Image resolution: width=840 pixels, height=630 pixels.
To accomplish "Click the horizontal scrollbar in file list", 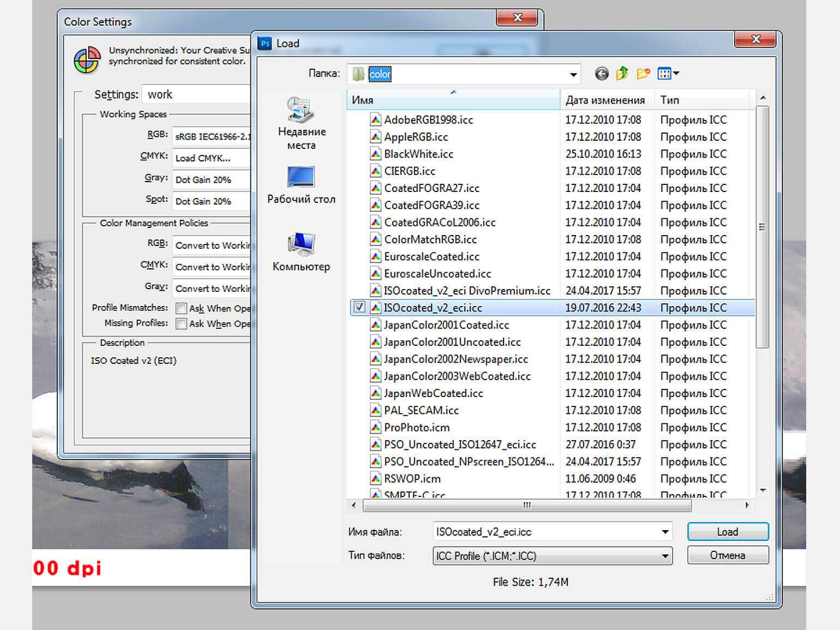I will coord(526,506).
